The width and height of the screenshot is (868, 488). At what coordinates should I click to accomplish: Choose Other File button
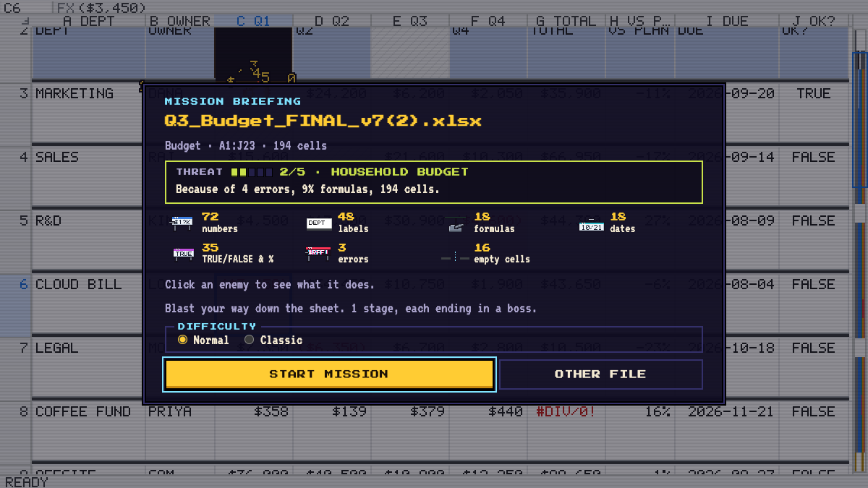tap(600, 374)
